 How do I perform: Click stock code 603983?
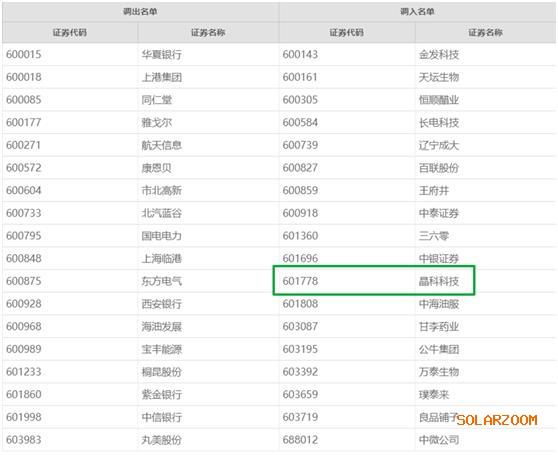tap(24, 440)
